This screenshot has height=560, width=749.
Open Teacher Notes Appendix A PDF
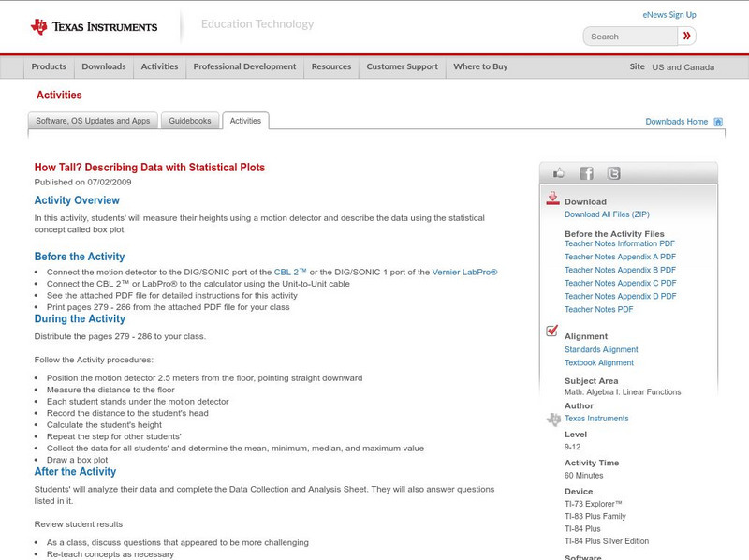point(620,258)
